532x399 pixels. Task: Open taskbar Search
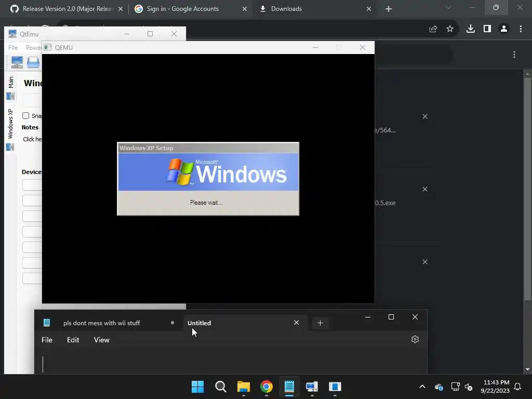pos(220,387)
